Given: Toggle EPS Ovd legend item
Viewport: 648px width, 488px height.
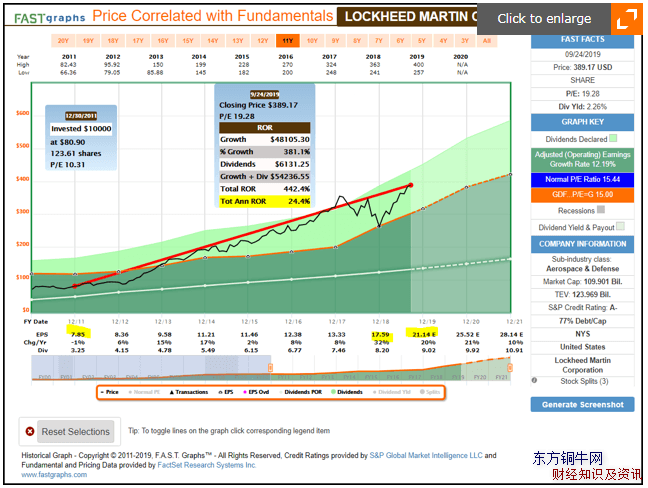Looking at the screenshot, I should pyautogui.click(x=256, y=392).
